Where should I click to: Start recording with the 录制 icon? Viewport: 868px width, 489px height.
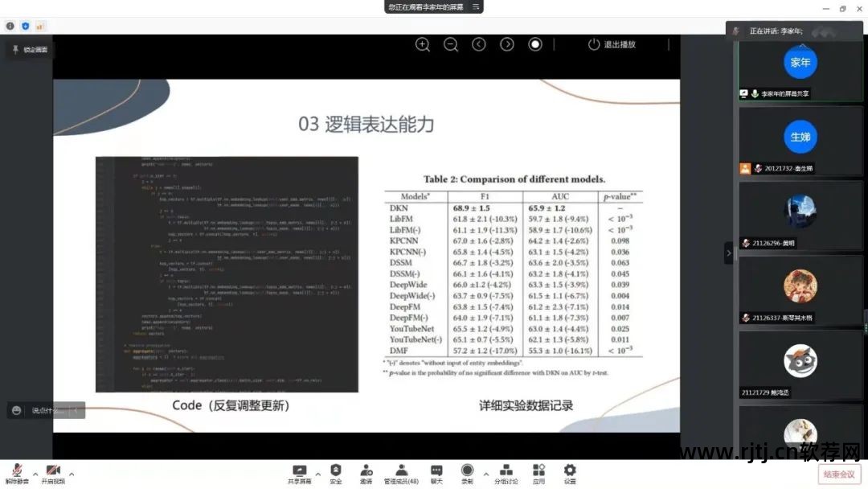(466, 471)
